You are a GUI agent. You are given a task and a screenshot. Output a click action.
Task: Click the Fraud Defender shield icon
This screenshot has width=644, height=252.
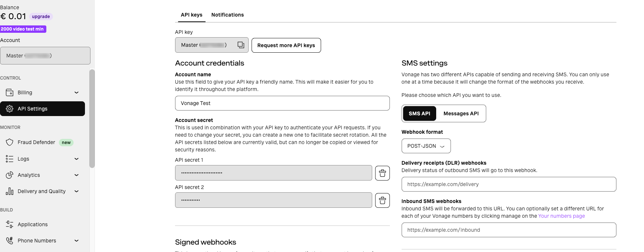click(10, 142)
